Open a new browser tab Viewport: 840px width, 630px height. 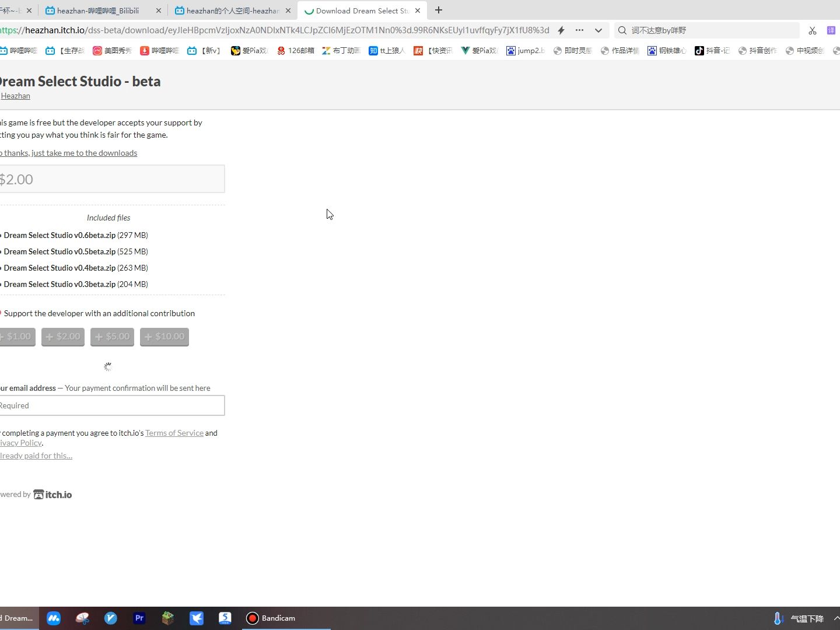pyautogui.click(x=439, y=10)
